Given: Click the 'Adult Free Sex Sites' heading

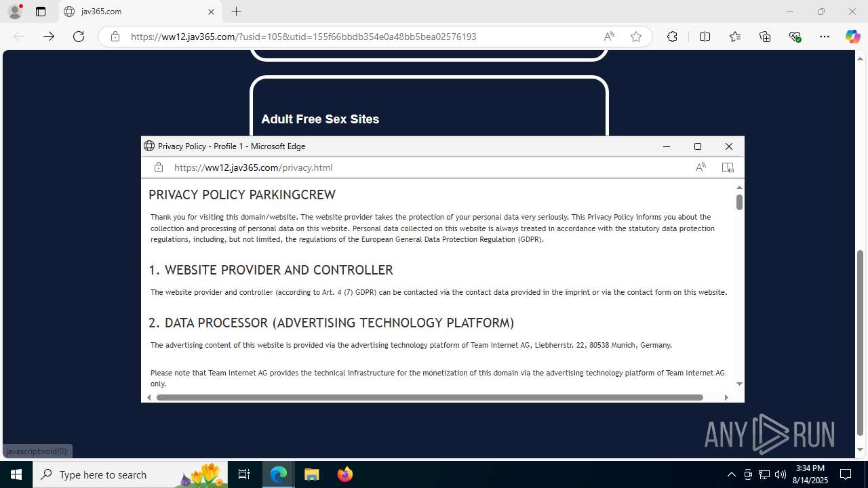Looking at the screenshot, I should [x=320, y=119].
